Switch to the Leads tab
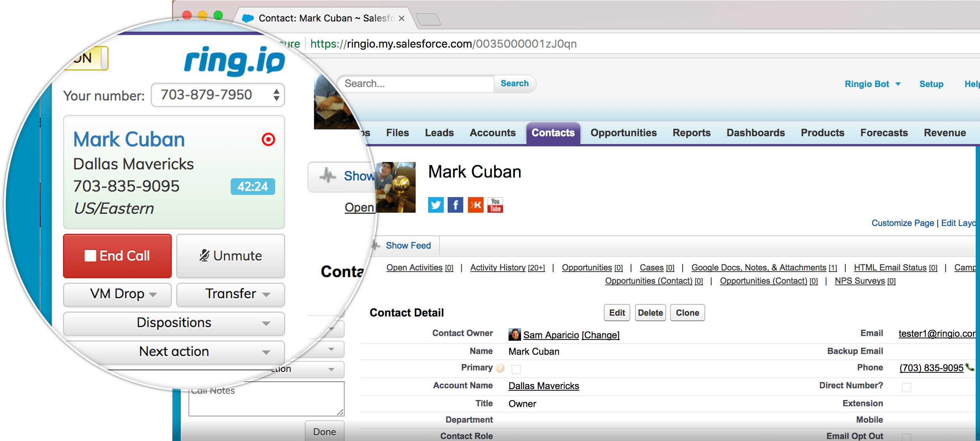980x441 pixels. [439, 133]
